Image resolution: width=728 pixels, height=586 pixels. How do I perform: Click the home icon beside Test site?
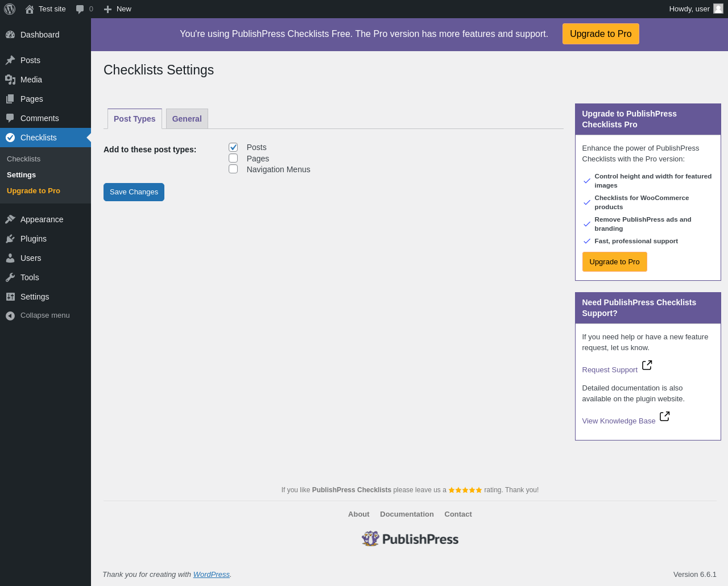tap(30, 9)
